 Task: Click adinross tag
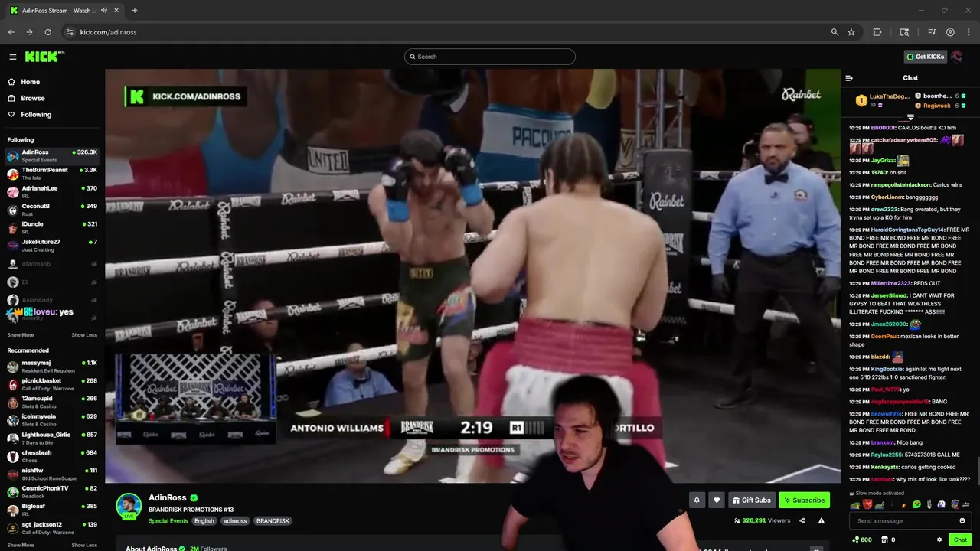click(x=235, y=521)
